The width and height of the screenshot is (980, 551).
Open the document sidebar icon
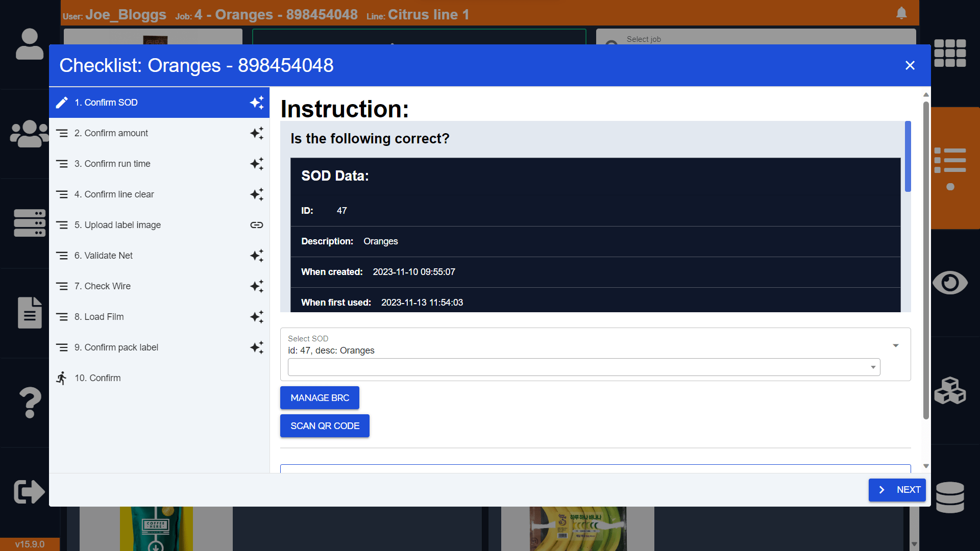30,312
